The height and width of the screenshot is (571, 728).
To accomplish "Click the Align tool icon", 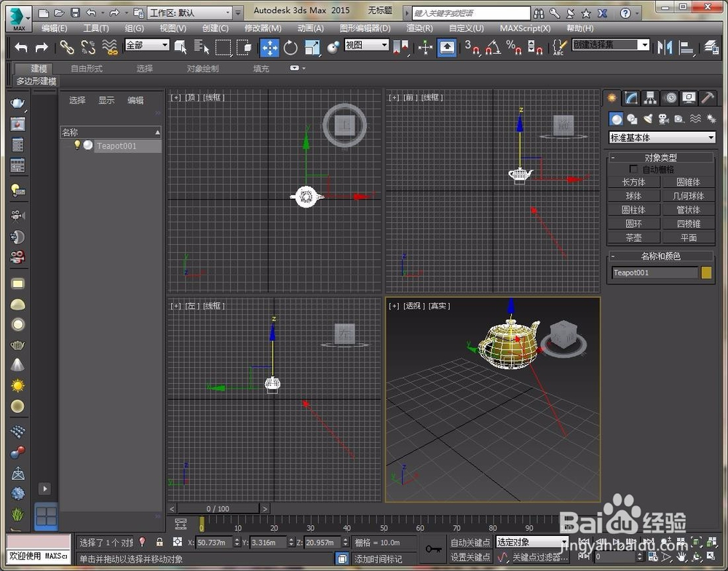I will click(x=687, y=47).
